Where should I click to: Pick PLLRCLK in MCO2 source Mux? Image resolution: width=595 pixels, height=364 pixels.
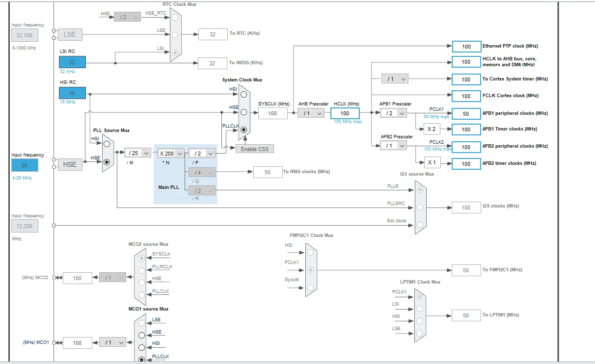click(x=142, y=270)
